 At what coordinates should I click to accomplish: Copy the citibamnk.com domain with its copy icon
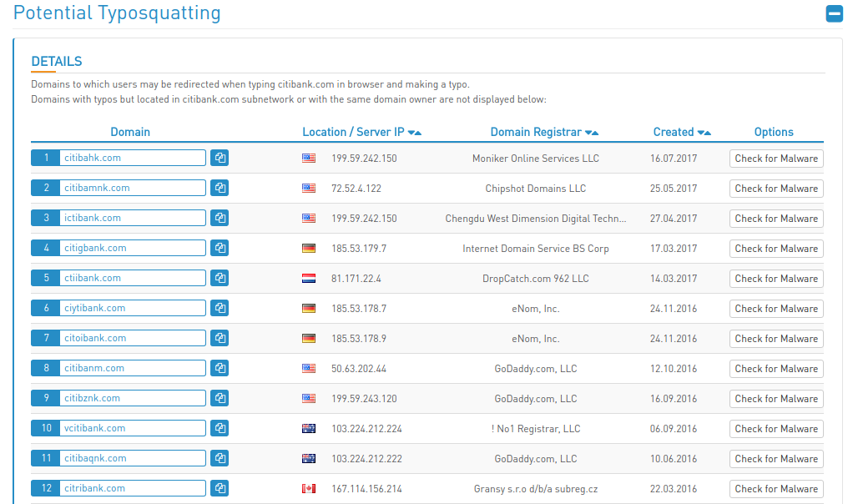[x=220, y=188]
